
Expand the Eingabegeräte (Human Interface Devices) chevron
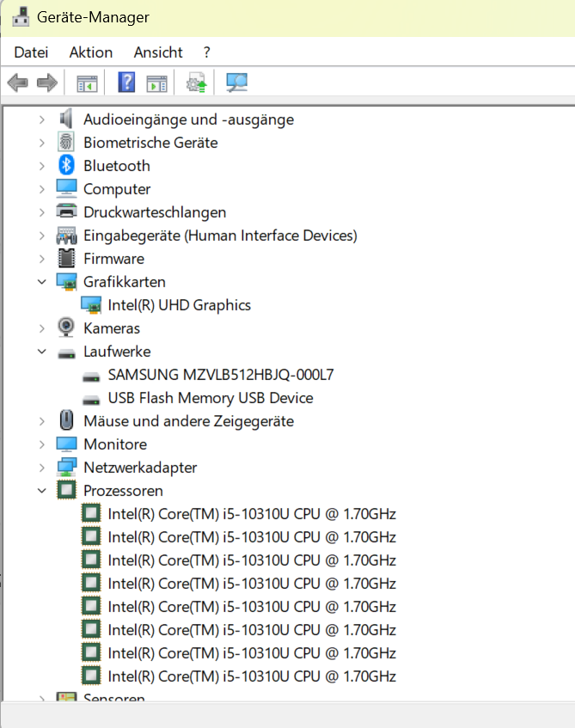point(42,236)
